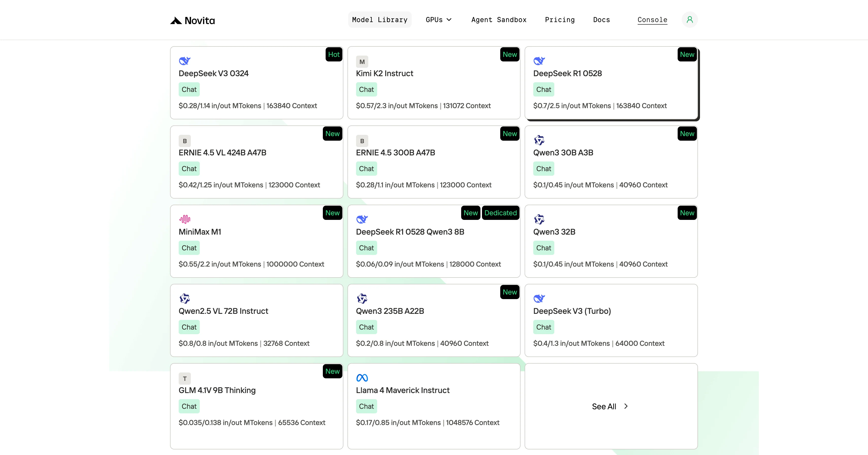Screen dimensions: 868x455
Task: Click the "$0.55/2.2 in/out MTokens | 1000000 Context" text
Action: [251, 264]
